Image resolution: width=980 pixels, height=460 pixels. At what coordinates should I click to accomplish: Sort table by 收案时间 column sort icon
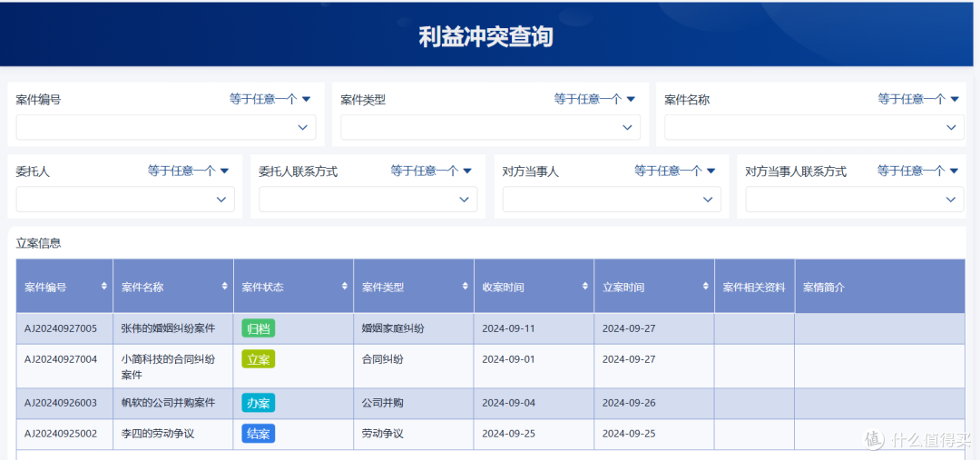[x=585, y=286]
